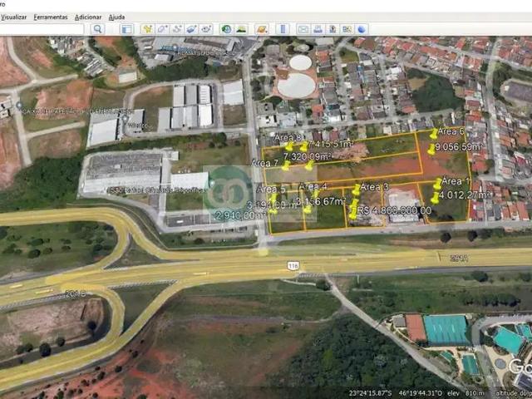Click the pushpin next to Area 3
Viewport: 532px width, 399px height.
356,190
